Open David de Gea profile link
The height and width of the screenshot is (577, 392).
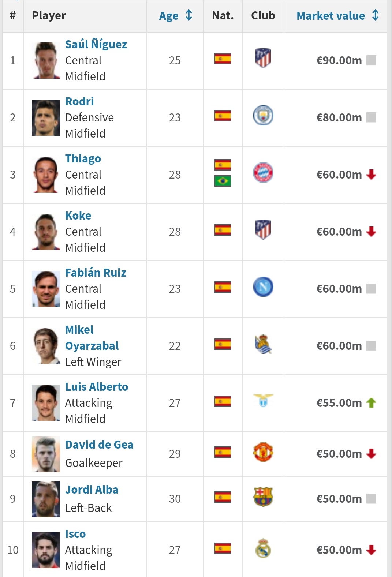99,445
